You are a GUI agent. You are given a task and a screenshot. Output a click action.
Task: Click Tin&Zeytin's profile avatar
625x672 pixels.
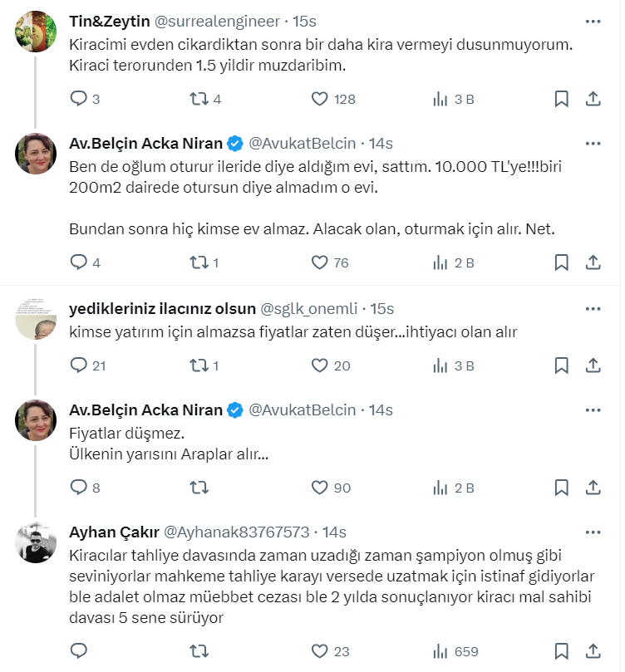[x=37, y=32]
